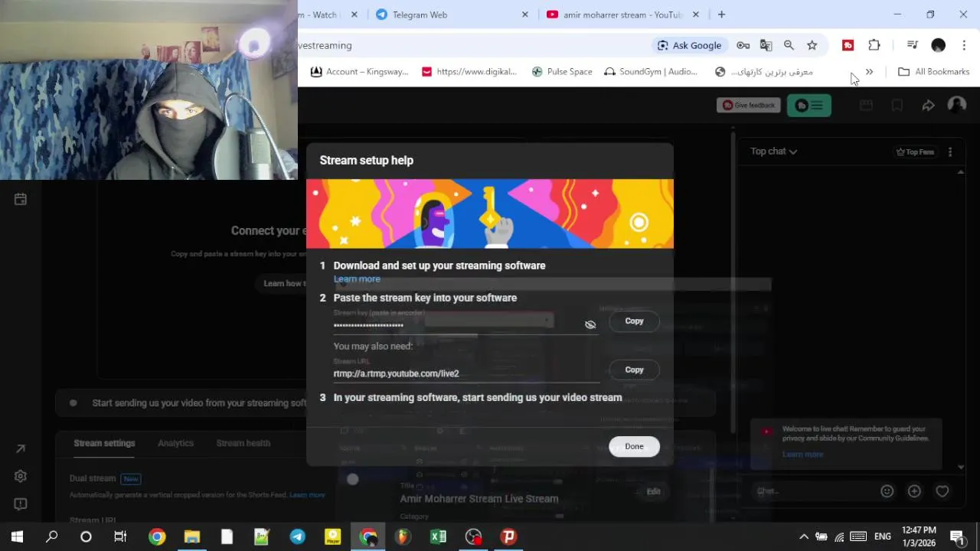The image size is (980, 551).
Task: Open a new browser tab
Action: 721,15
